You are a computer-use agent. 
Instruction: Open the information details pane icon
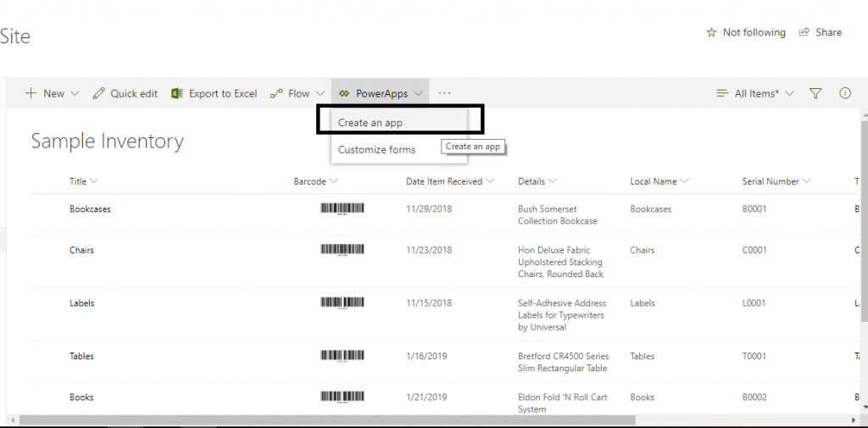(845, 93)
